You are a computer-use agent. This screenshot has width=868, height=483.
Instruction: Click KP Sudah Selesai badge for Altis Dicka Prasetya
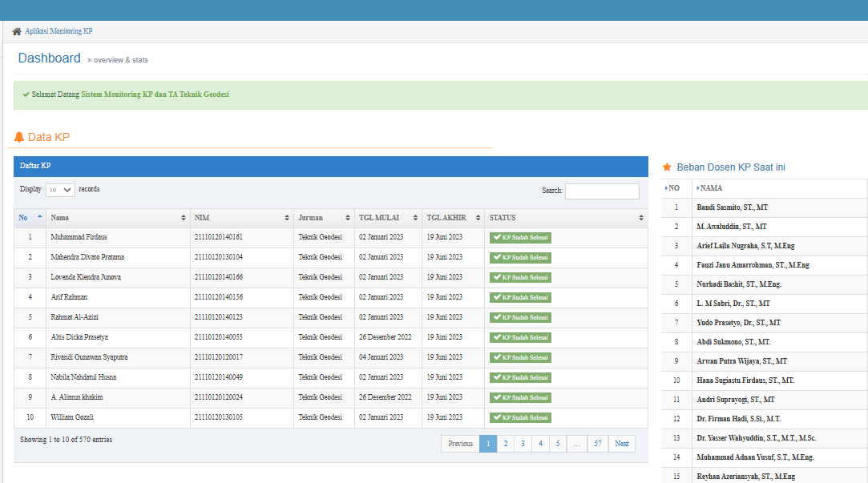tap(520, 337)
